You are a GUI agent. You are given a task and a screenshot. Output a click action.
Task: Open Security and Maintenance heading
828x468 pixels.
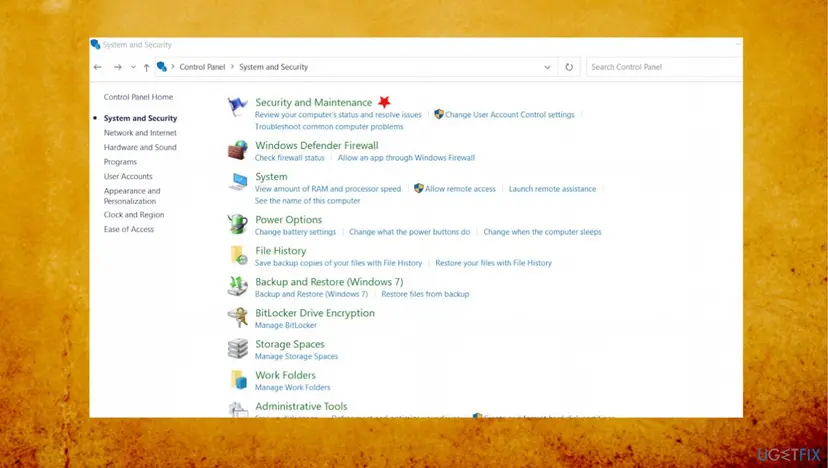click(x=314, y=102)
